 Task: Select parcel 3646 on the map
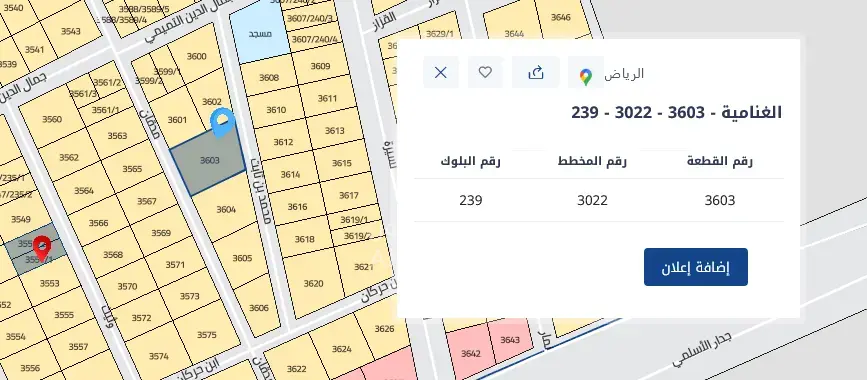pyautogui.click(x=561, y=17)
